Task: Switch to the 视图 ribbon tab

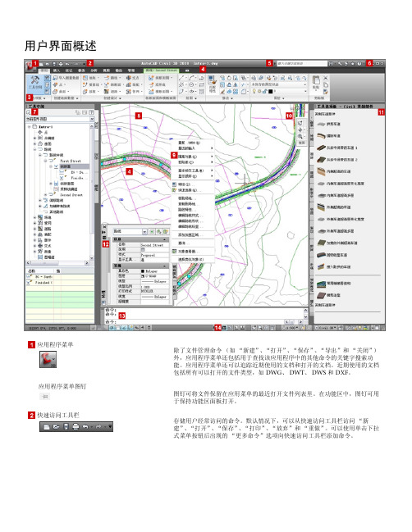Action: 107,70
